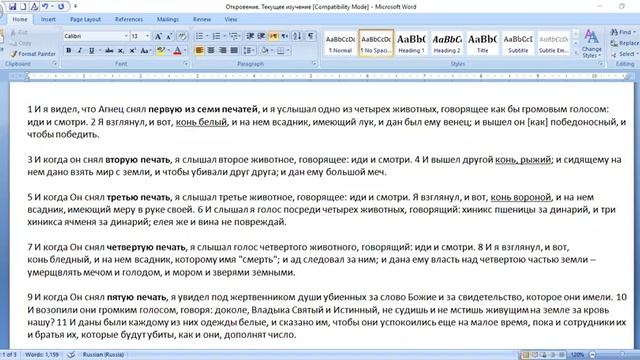This screenshot has width=640, height=360.
Task: Open the Page Layout tab
Action: point(85,19)
